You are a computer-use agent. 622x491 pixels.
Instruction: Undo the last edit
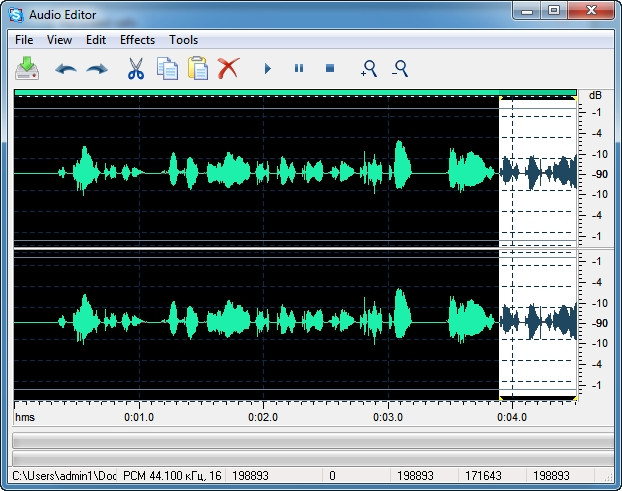(x=66, y=69)
